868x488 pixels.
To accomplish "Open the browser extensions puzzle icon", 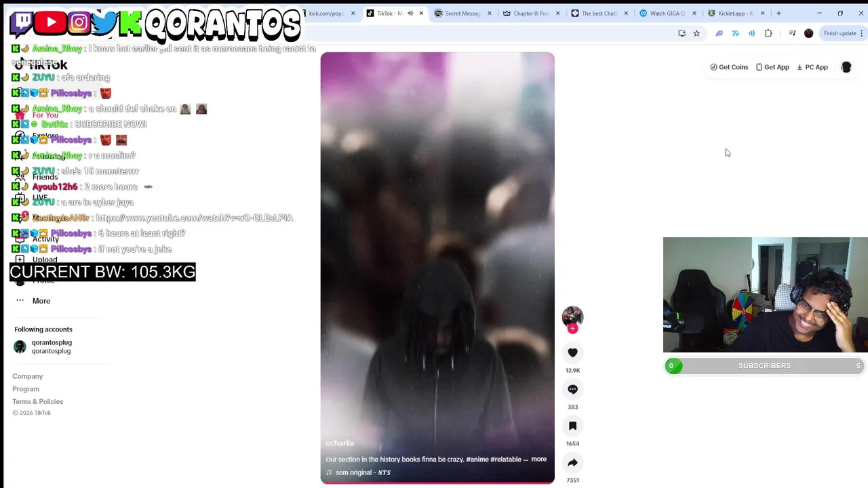I will tap(768, 33).
